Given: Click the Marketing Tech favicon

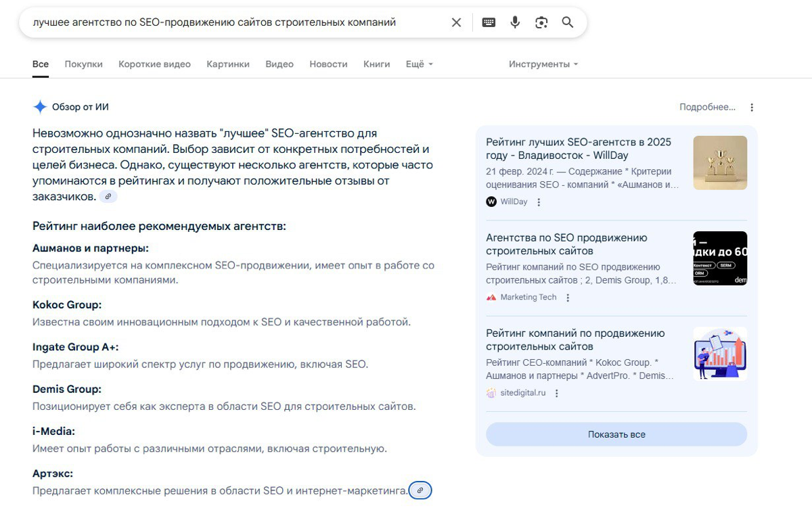Looking at the screenshot, I should click(x=491, y=297).
